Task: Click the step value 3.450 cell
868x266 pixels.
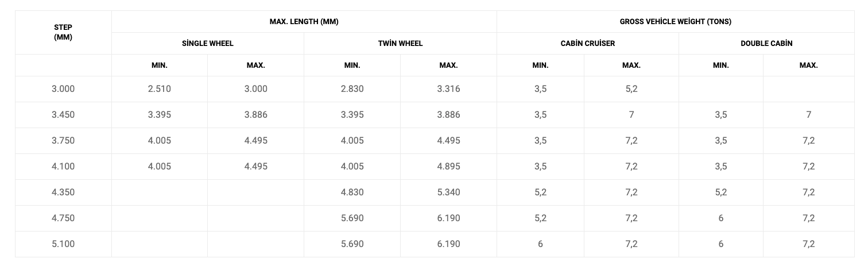Action: tap(63, 115)
